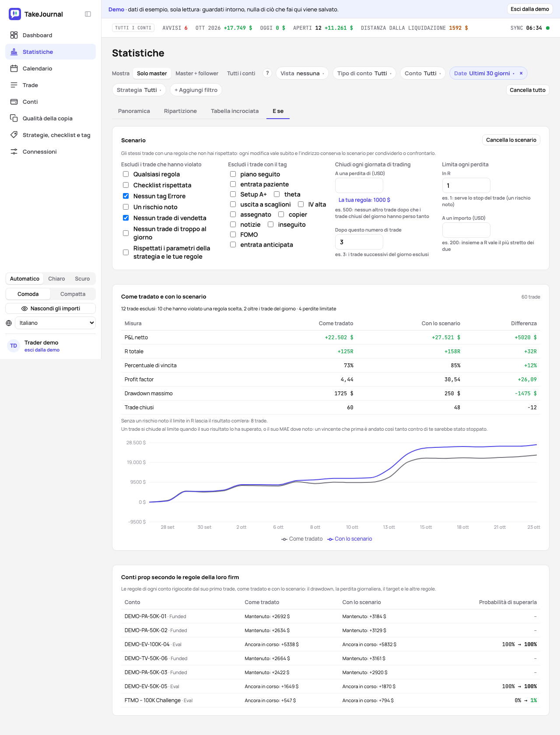The height and width of the screenshot is (735, 560).
Task: Tick the piano seguito tag checkbox
Action: tap(233, 174)
